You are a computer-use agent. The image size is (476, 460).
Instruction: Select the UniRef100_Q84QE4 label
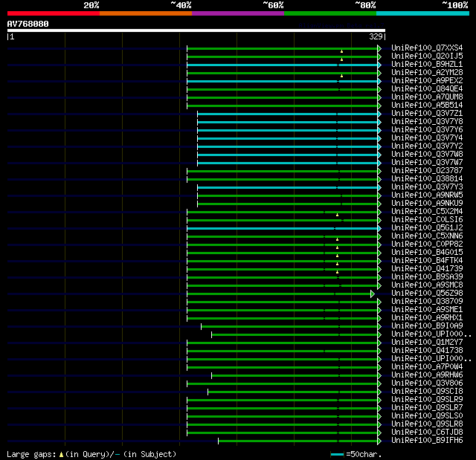[427, 89]
